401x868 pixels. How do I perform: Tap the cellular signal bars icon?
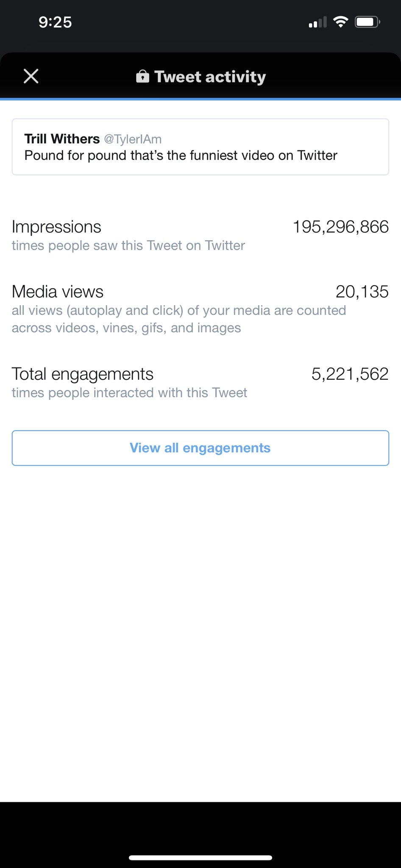click(x=317, y=22)
